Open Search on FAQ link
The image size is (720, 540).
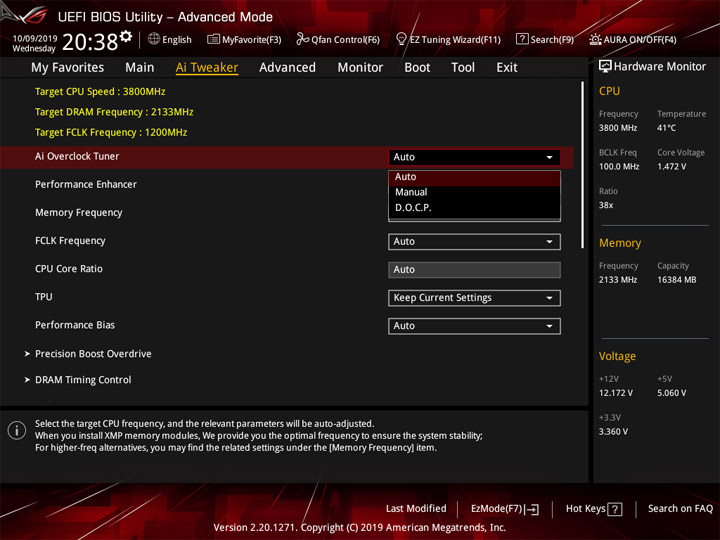[x=680, y=509]
